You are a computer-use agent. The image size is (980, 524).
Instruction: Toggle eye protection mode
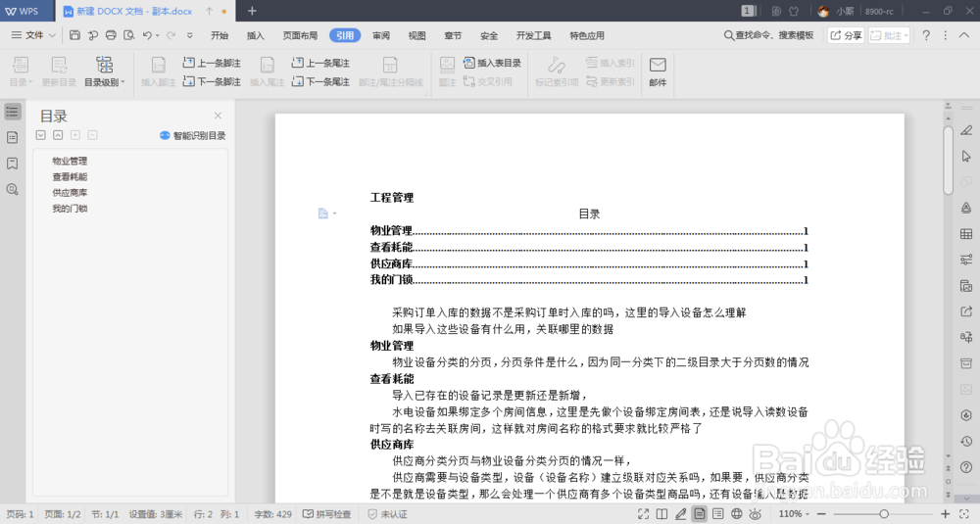coord(756,514)
